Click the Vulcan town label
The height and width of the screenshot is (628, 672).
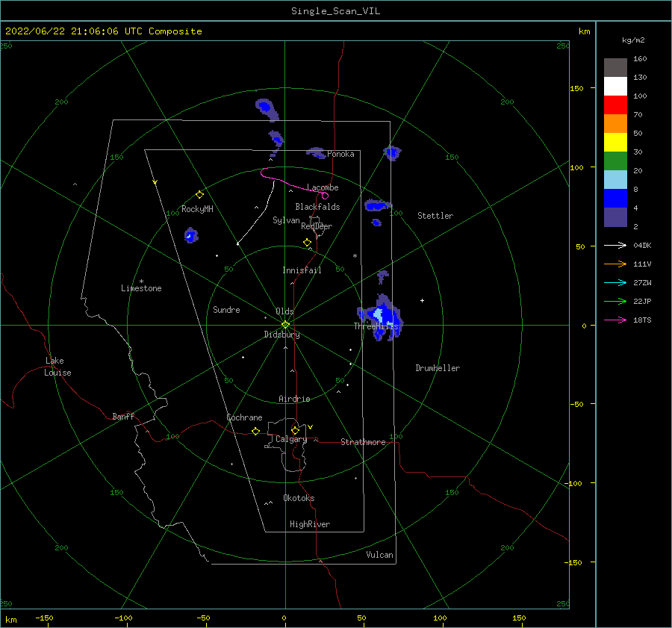click(379, 555)
